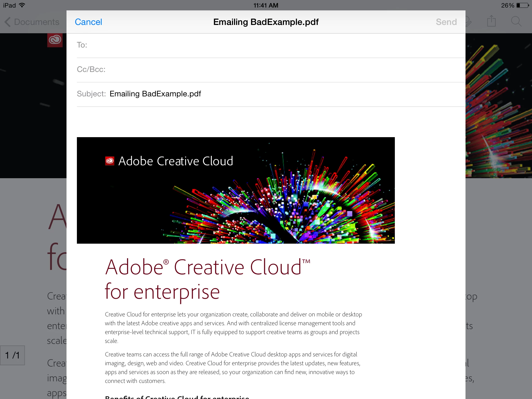The image size is (532, 399).
Task: Tap the 11:41 AM status bar clock
Action: click(x=266, y=5)
